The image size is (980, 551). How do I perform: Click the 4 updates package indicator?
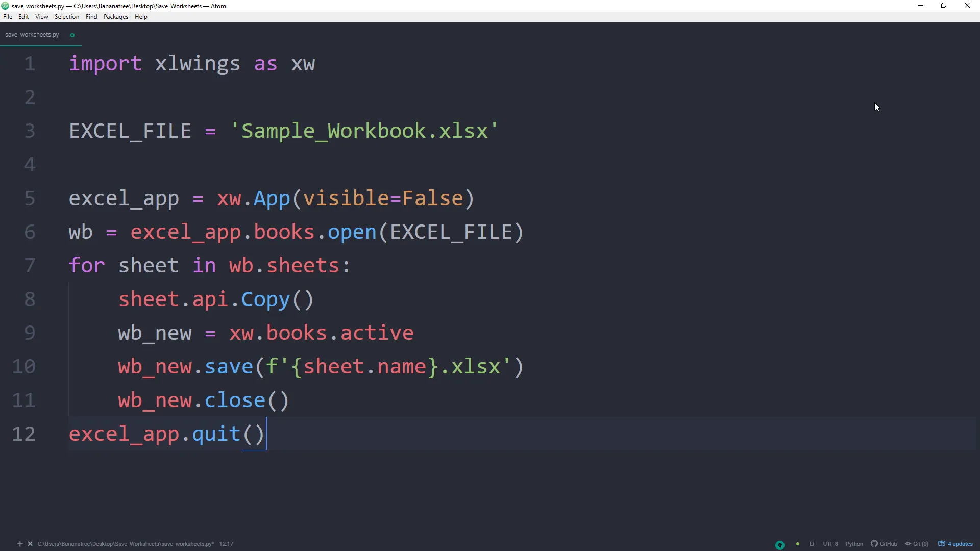[x=955, y=544]
